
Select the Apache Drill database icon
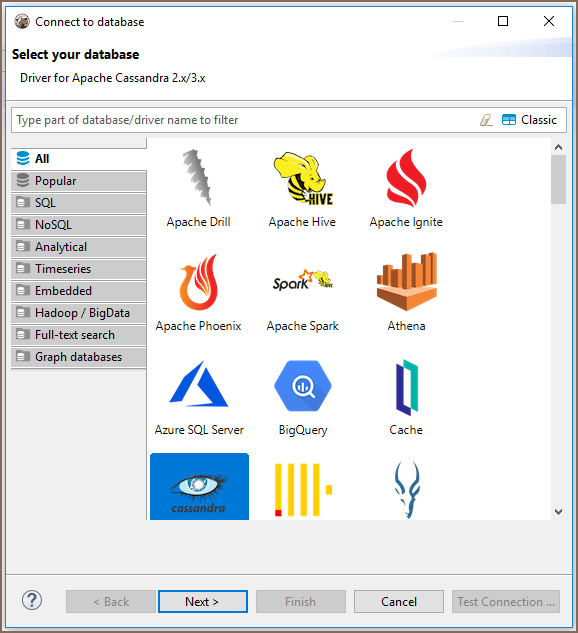[198, 178]
